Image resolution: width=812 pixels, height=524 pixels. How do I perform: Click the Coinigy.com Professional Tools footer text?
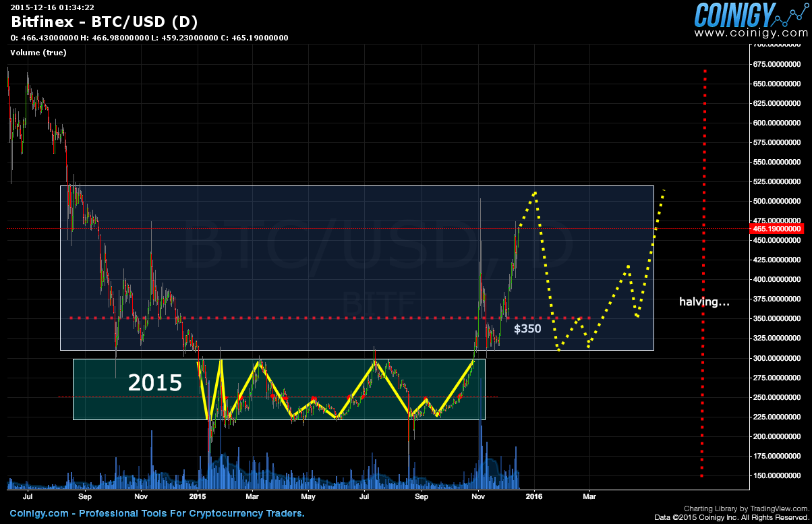coord(157,513)
